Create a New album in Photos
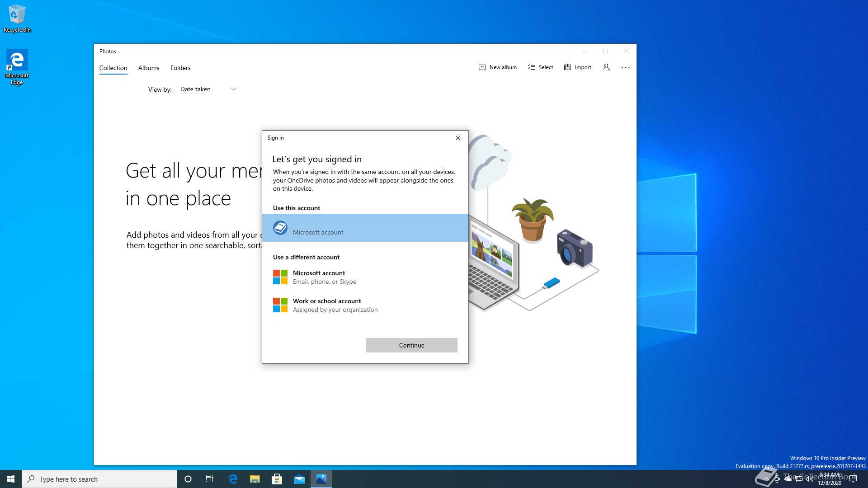868x488 pixels. point(497,67)
